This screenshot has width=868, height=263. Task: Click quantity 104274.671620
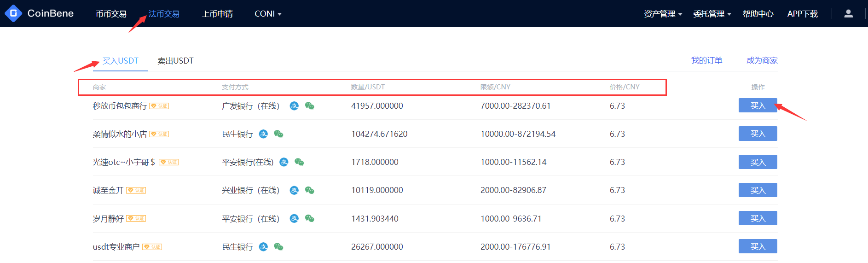coord(379,134)
